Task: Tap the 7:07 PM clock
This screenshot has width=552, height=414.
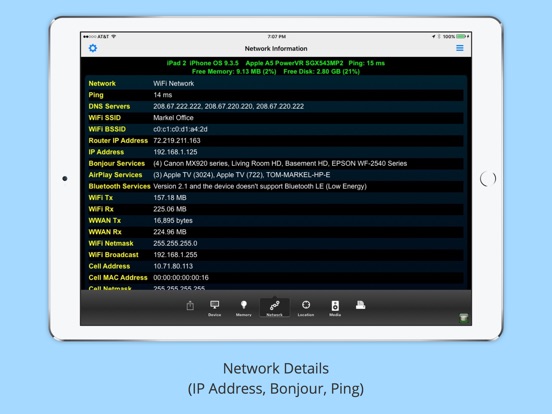Action: pyautogui.click(x=276, y=36)
